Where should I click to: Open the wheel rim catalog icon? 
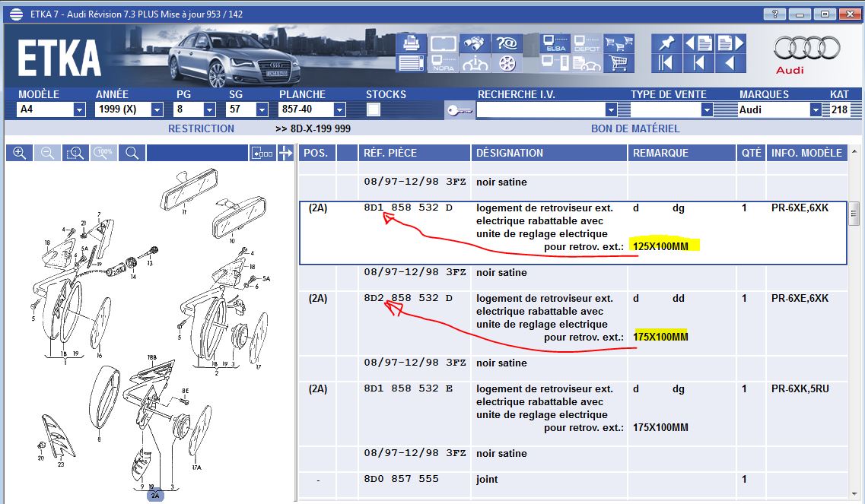507,63
